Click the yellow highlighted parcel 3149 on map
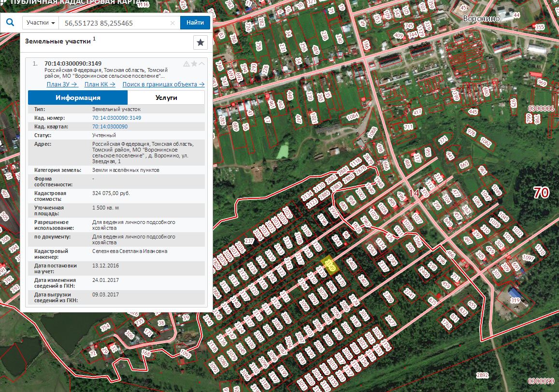This screenshot has width=559, height=392. click(330, 266)
